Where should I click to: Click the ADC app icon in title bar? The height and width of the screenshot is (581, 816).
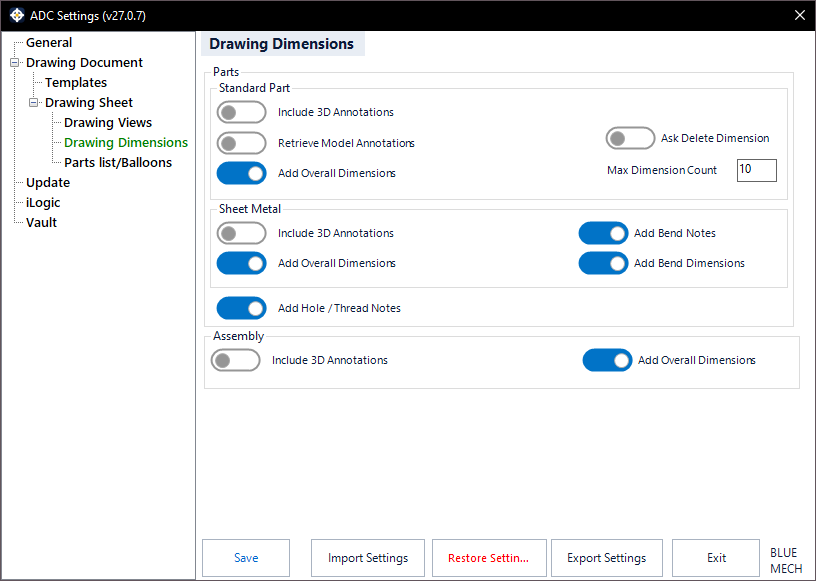coord(17,15)
